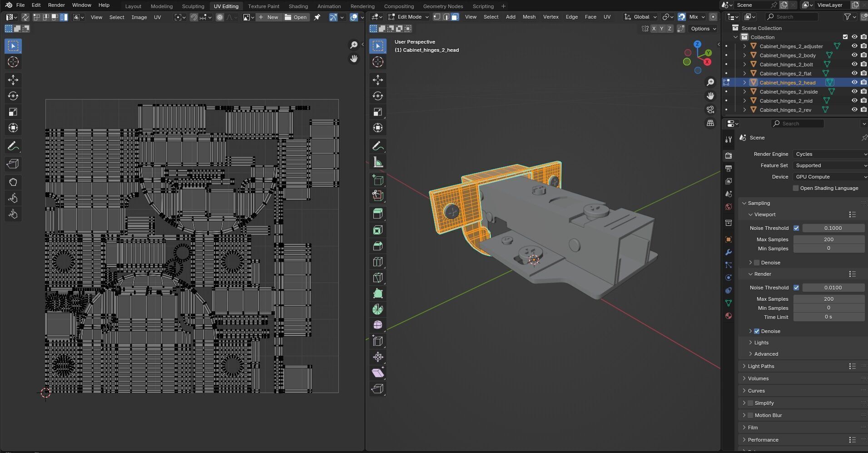Viewport: 868px width, 453px height.
Task: Switch to the Shading workspace tab
Action: (x=298, y=6)
